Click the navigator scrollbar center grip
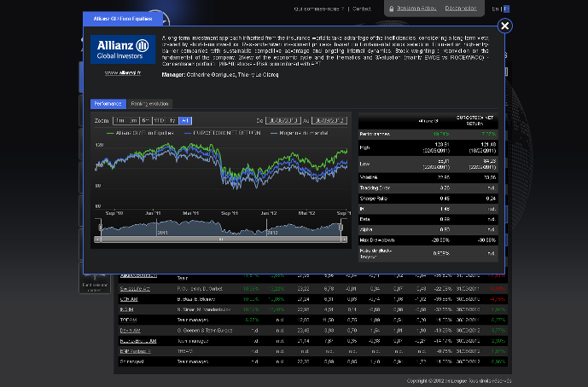 coord(221,240)
